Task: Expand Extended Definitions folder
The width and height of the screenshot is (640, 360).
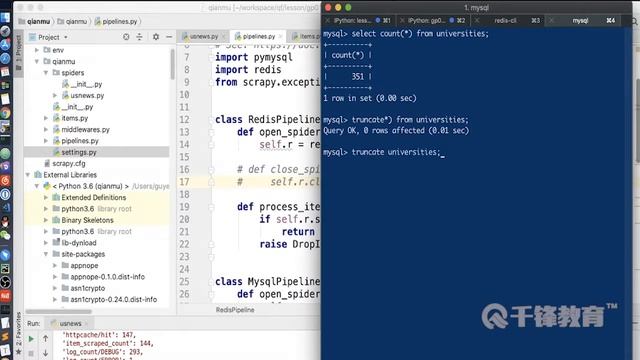Action: click(x=46, y=197)
